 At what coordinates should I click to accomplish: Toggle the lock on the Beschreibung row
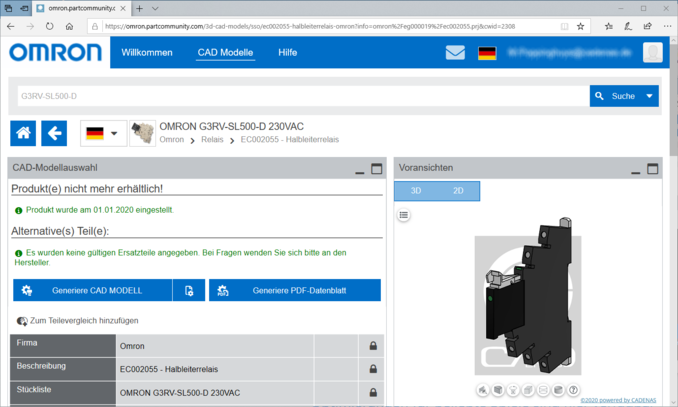[x=373, y=369]
